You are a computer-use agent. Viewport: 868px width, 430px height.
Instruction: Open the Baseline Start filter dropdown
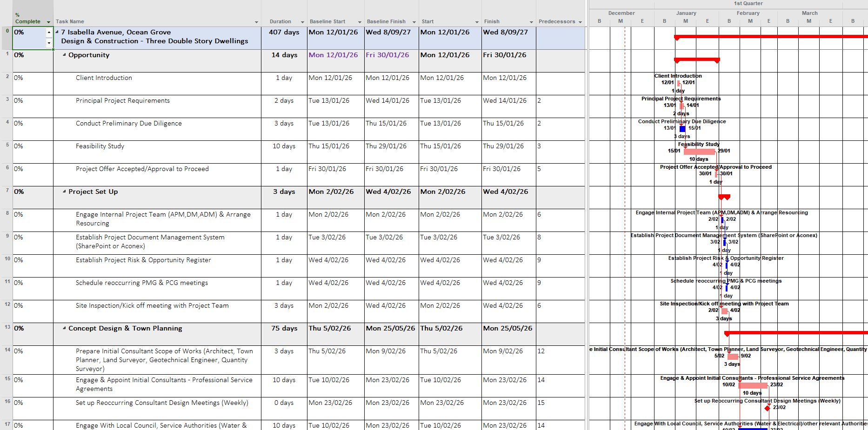[x=359, y=21]
